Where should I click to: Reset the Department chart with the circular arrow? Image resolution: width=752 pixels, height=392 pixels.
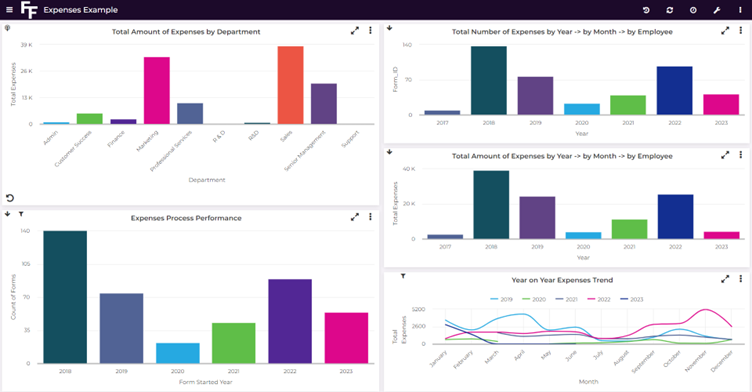[x=10, y=198]
